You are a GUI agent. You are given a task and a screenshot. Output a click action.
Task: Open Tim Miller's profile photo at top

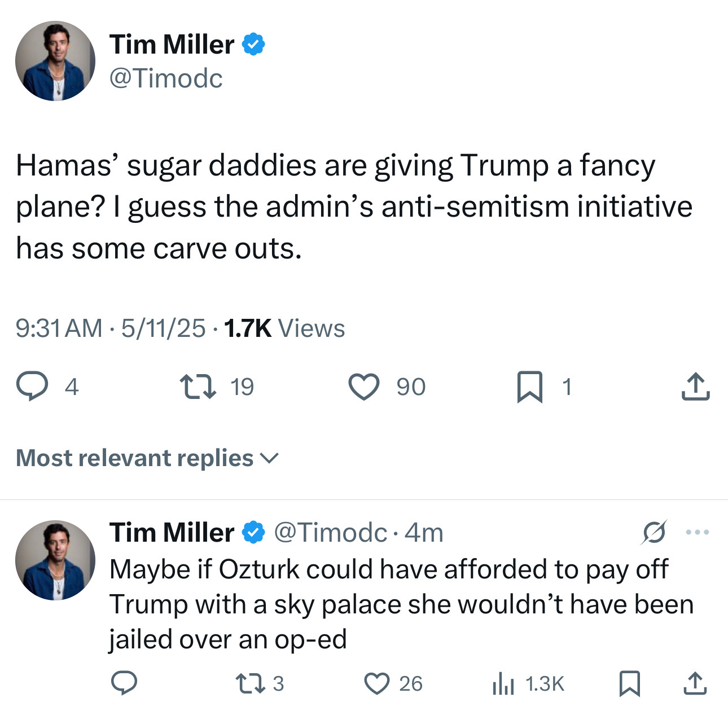tap(55, 61)
